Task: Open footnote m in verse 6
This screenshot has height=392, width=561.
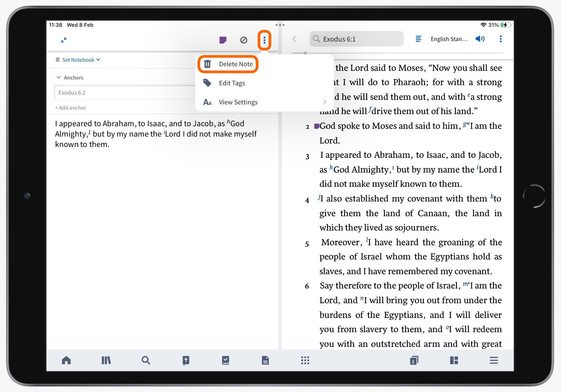Action: [x=465, y=284]
